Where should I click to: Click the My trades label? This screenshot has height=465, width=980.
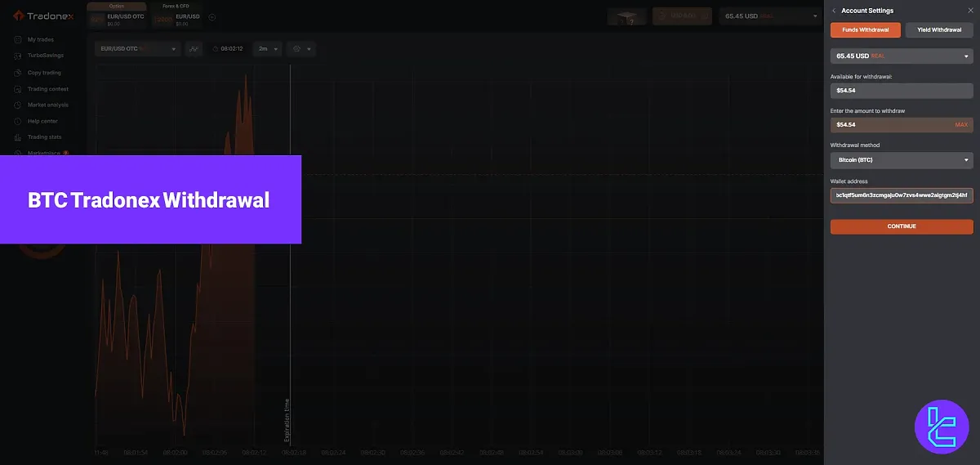tap(40, 39)
